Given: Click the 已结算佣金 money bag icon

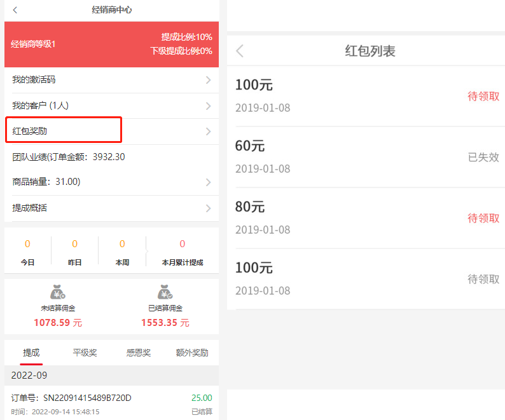Looking at the screenshot, I should click(x=165, y=292).
